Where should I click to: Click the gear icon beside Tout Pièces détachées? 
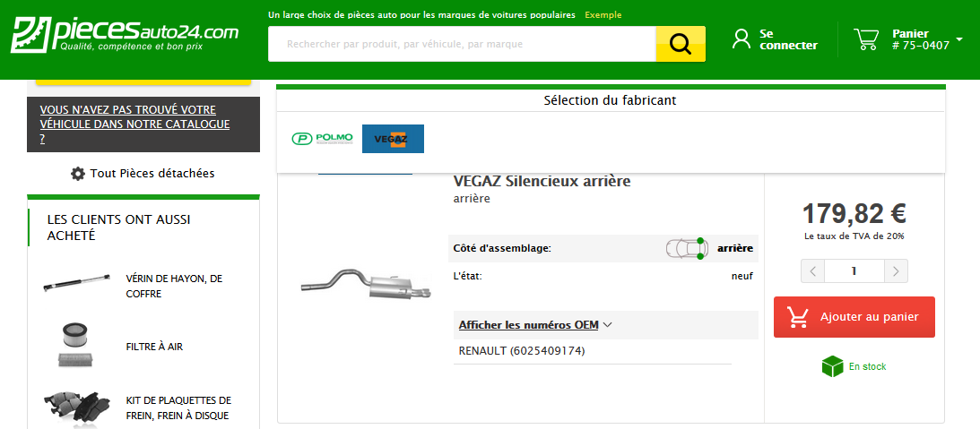pyautogui.click(x=78, y=174)
